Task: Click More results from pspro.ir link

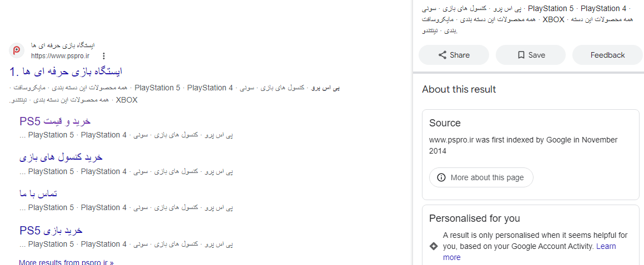Action: point(66,262)
